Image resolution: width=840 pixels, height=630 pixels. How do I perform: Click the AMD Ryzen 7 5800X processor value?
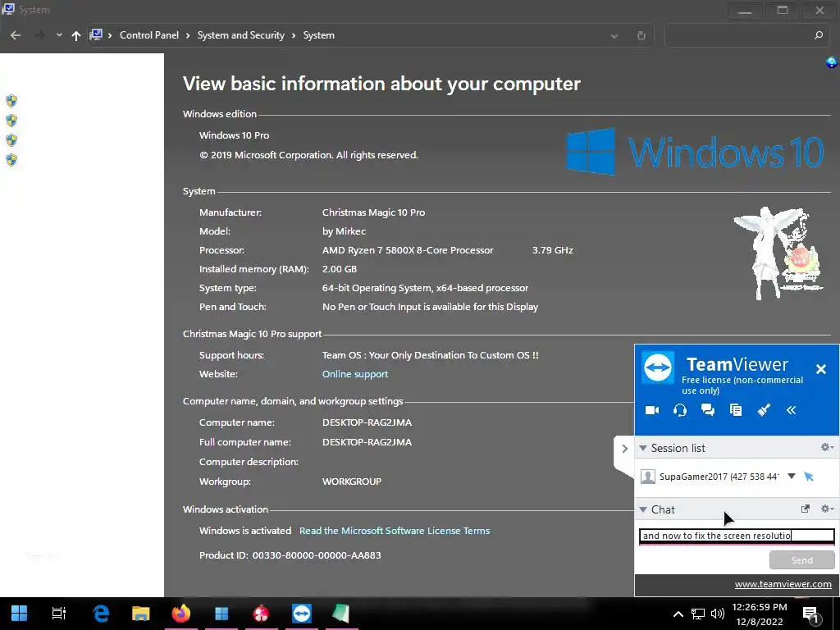click(408, 250)
